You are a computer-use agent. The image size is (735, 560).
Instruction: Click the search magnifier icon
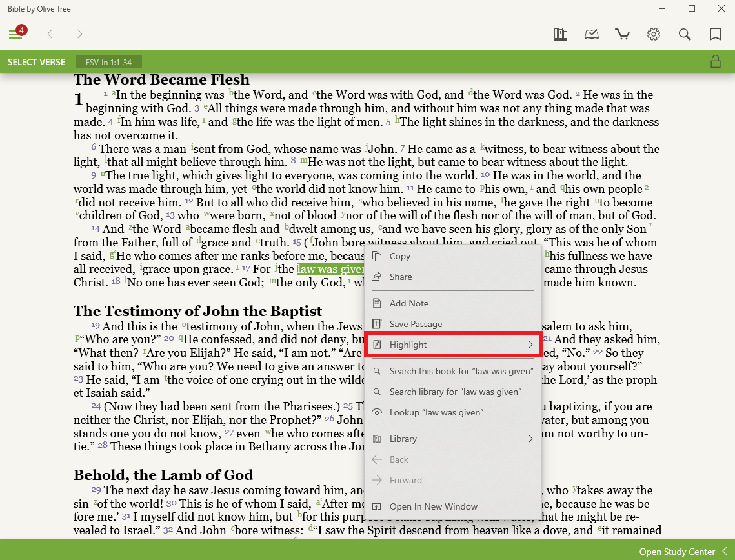tap(685, 34)
